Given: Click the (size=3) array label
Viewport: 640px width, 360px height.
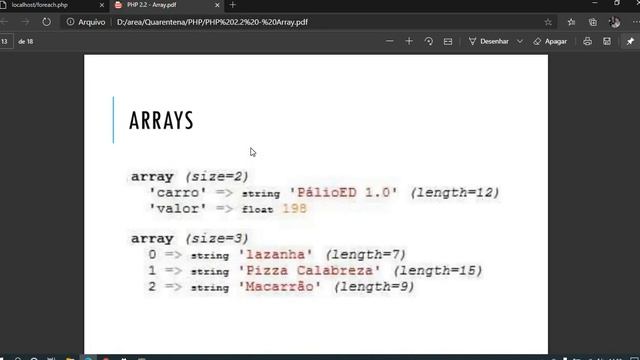Looking at the screenshot, I should point(217,238).
